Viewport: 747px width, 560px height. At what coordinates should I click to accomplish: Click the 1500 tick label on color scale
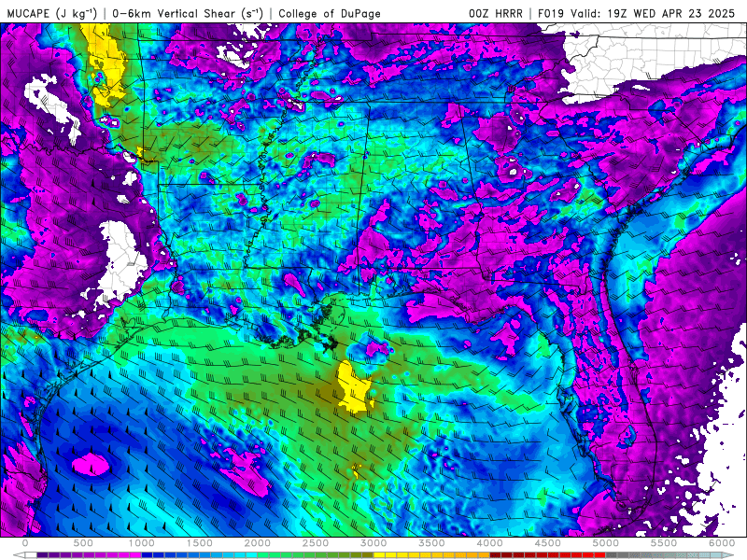click(200, 543)
